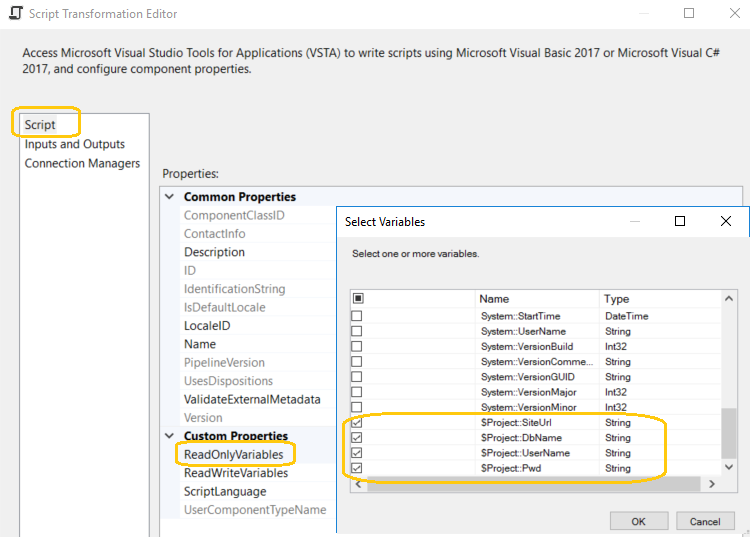Click the Script Transformation Editor title icon
750x537 pixels.
(16, 13)
